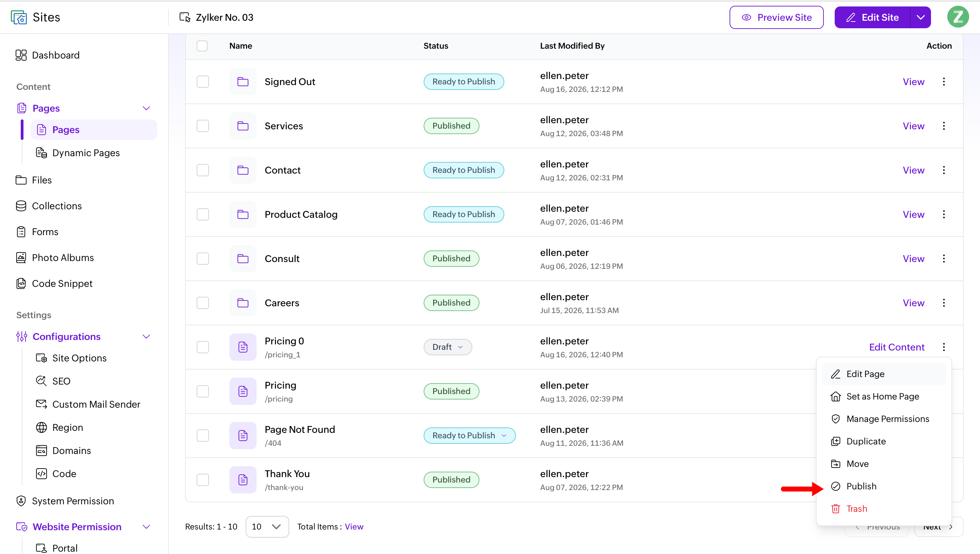Choose Publish from the context menu
980x554 pixels.
(x=884, y=486)
